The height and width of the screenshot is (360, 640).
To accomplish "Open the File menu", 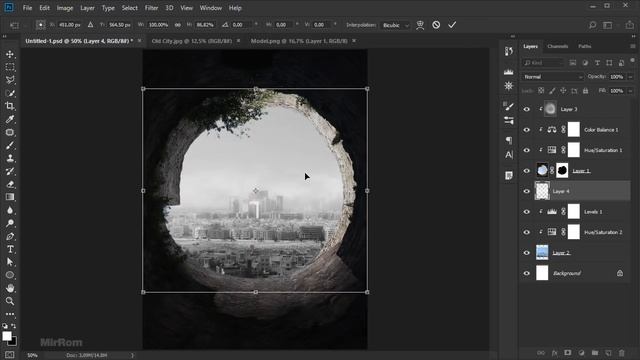I will pyautogui.click(x=27, y=8).
